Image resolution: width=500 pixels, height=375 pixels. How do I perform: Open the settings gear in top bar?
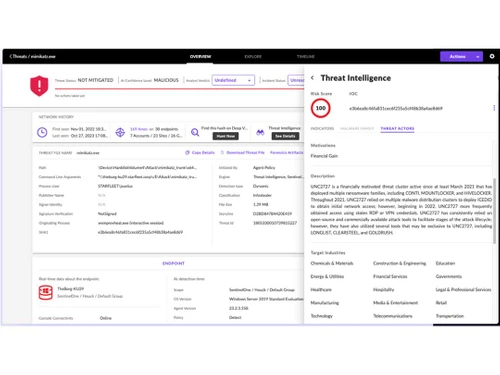pyautogui.click(x=492, y=56)
